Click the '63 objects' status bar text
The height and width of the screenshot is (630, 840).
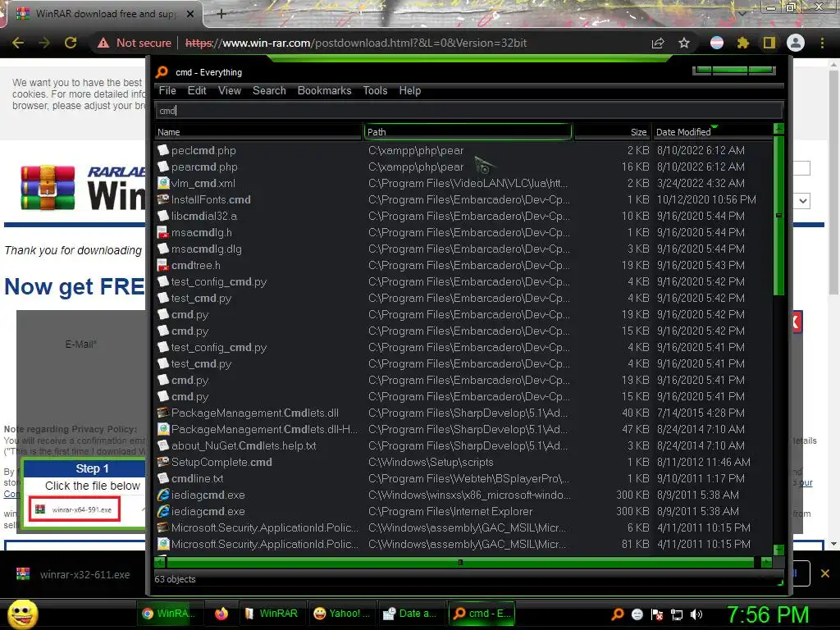[176, 579]
